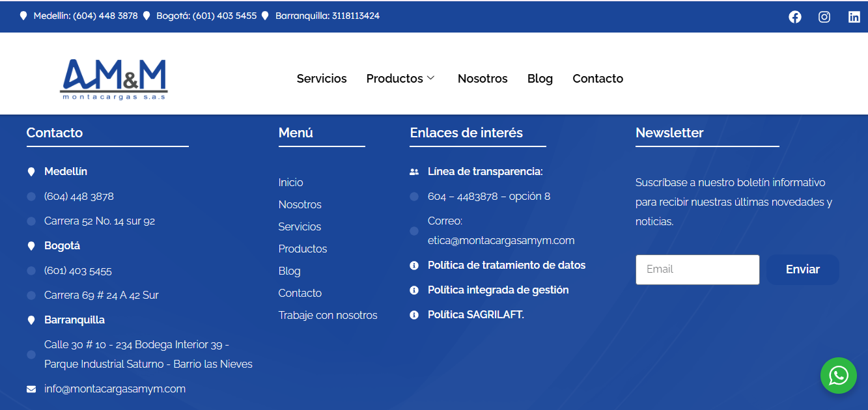The width and height of the screenshot is (868, 410).
Task: Click the Email input field
Action: coord(697,269)
